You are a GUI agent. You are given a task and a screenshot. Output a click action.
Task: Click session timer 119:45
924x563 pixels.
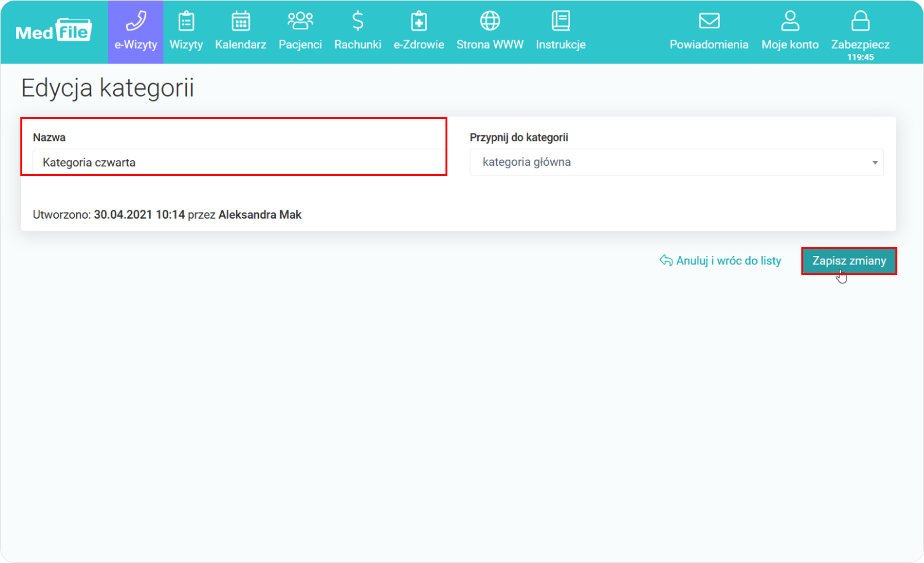860,57
